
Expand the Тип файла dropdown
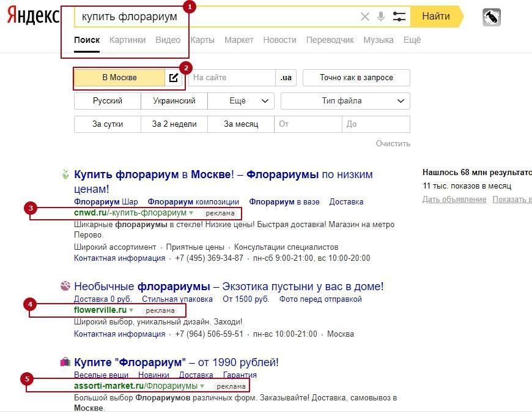(345, 101)
